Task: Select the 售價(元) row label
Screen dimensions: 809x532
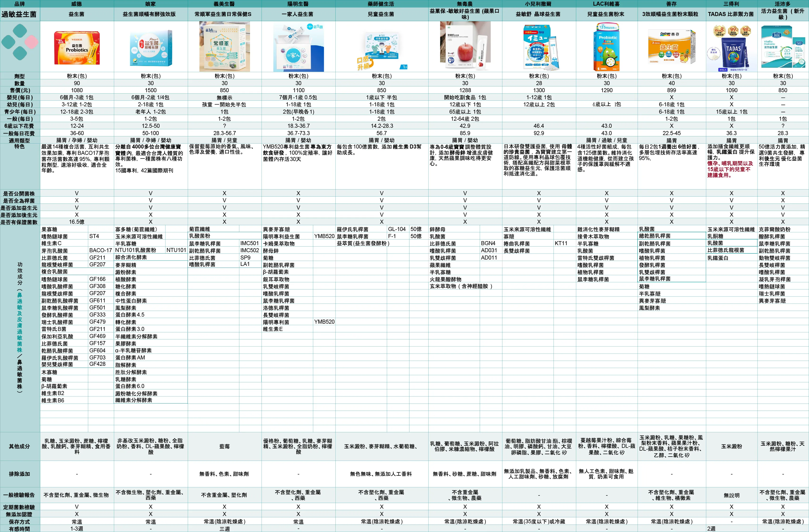Action: tap(20, 90)
